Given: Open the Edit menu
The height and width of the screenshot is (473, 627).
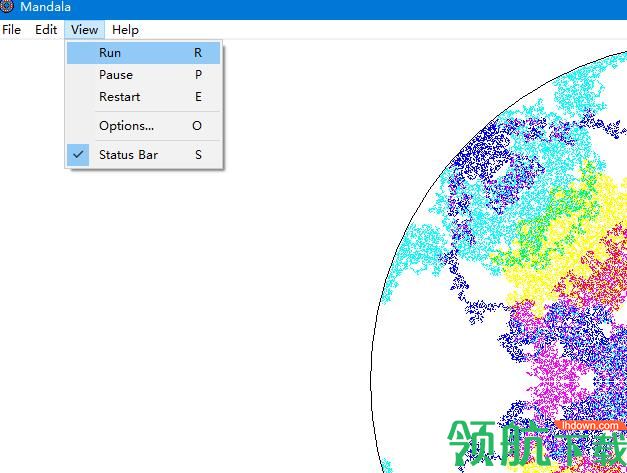Looking at the screenshot, I should pyautogui.click(x=46, y=30).
